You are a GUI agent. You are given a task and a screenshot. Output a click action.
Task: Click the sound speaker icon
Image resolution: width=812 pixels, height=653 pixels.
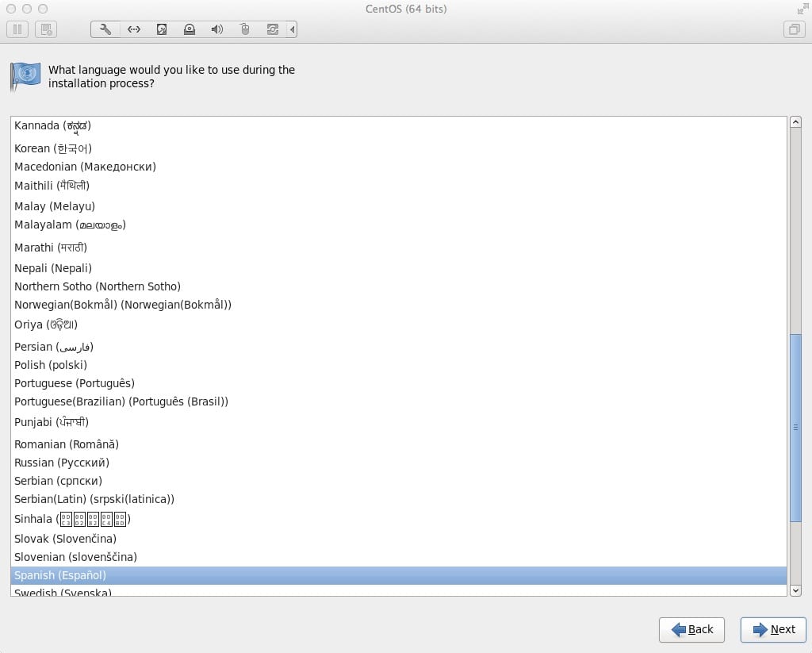[x=216, y=29]
